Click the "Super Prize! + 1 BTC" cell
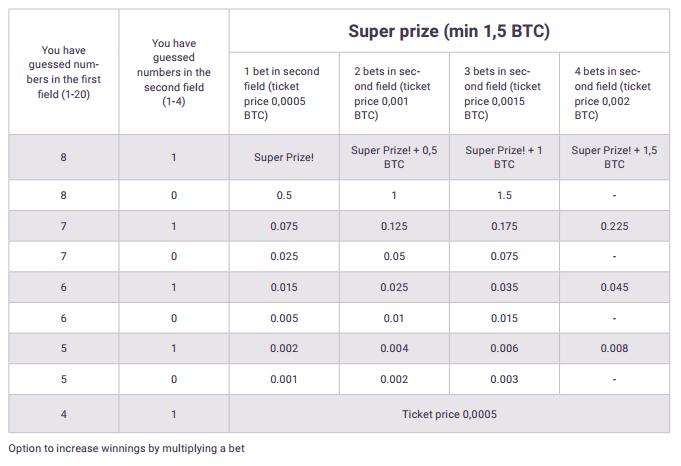Image resolution: width=681 pixels, height=466 pixels. [x=504, y=157]
